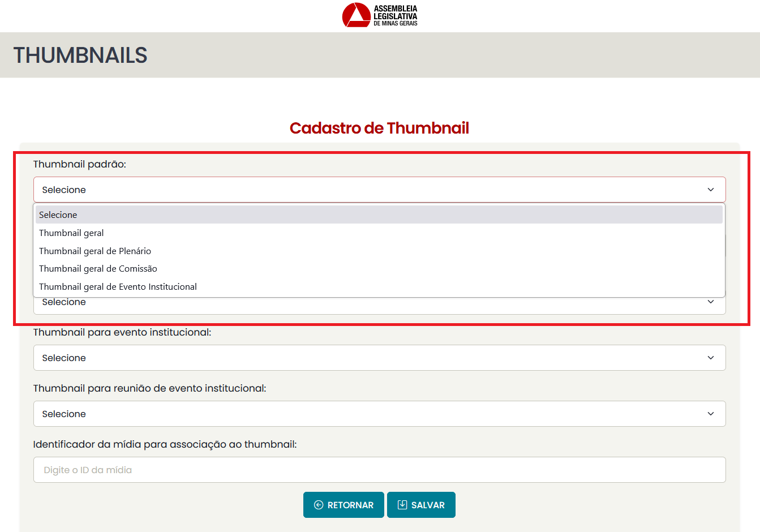Choose 'Thumbnail geral de Comissão' option
Viewport: 760px width, 532px height.
(98, 269)
